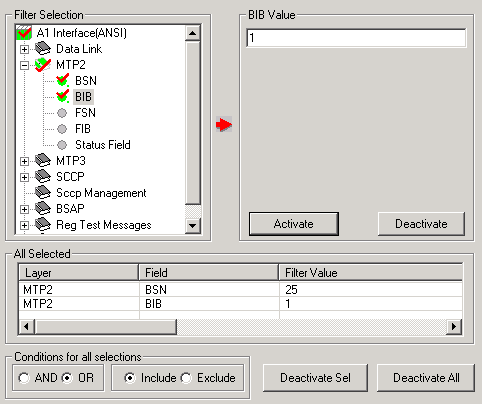Viewport: 482px width, 404px height.
Task: Click the A1 Interface(ANSI) checkmark icon
Action: (24, 33)
